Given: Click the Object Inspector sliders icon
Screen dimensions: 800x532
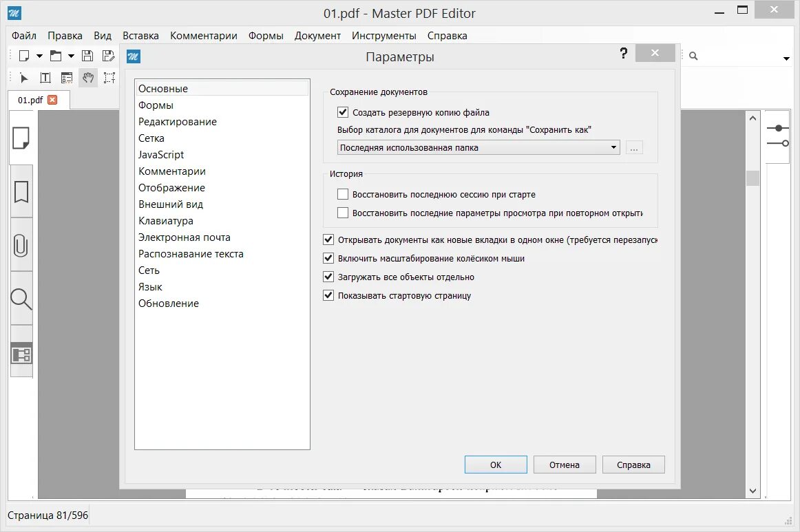Looking at the screenshot, I should click(777, 136).
